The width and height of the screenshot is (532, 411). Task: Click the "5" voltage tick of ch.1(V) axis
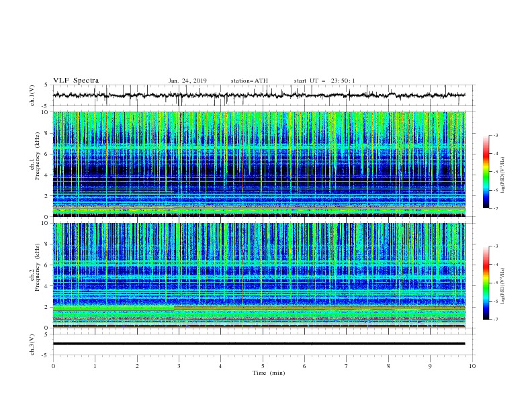click(48, 85)
